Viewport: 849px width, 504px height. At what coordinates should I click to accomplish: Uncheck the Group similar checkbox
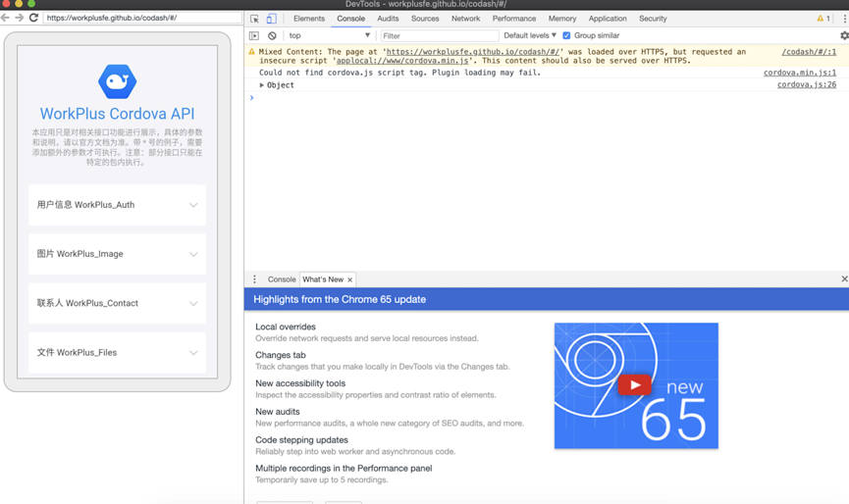click(566, 35)
